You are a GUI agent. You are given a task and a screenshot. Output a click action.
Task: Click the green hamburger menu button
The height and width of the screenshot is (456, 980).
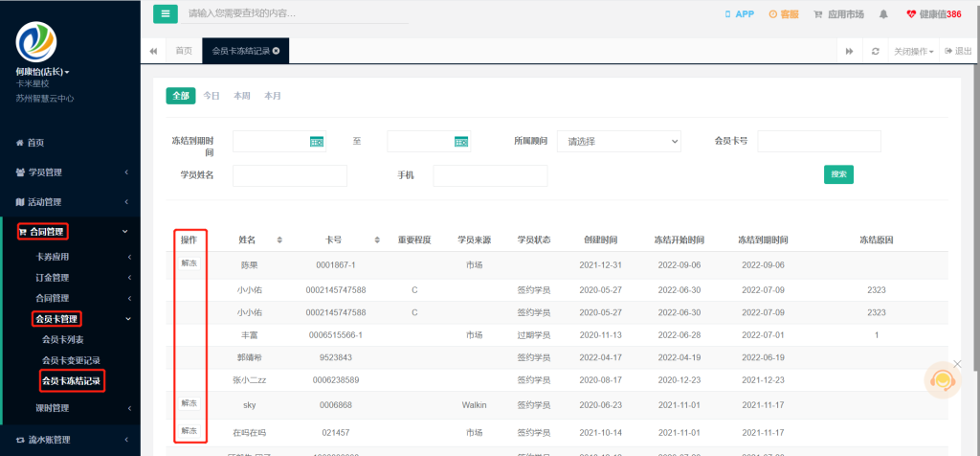[165, 13]
